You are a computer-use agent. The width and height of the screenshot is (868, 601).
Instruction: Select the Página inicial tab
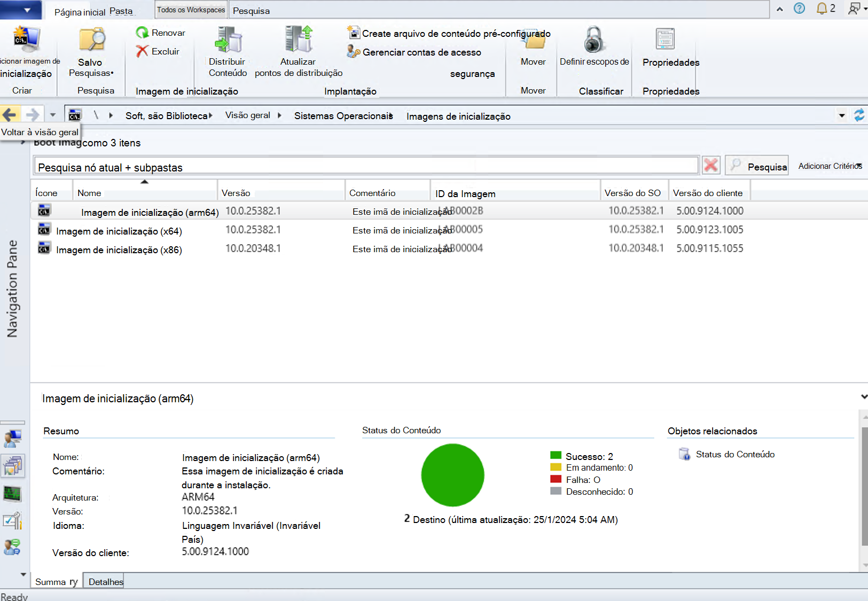click(80, 12)
